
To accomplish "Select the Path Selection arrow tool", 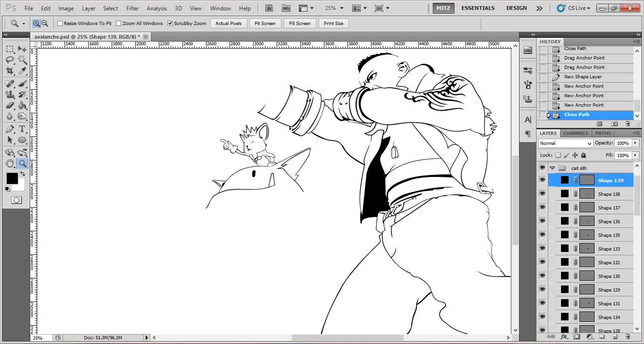I will 10,140.
